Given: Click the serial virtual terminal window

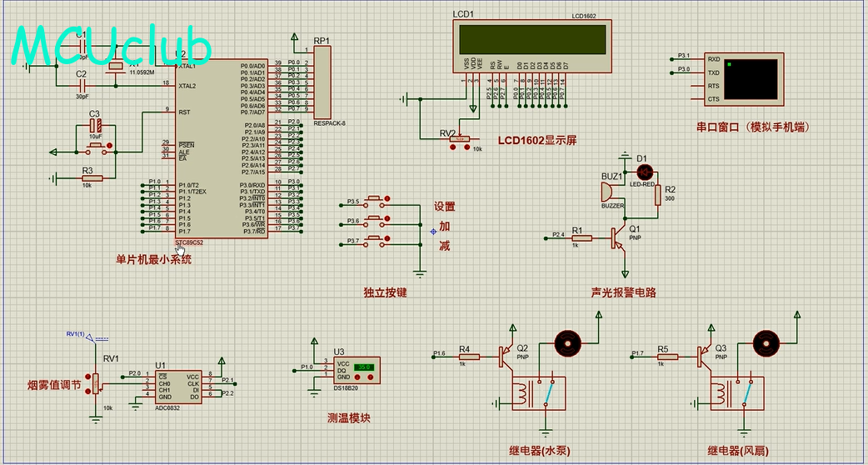Looking at the screenshot, I should [x=753, y=79].
